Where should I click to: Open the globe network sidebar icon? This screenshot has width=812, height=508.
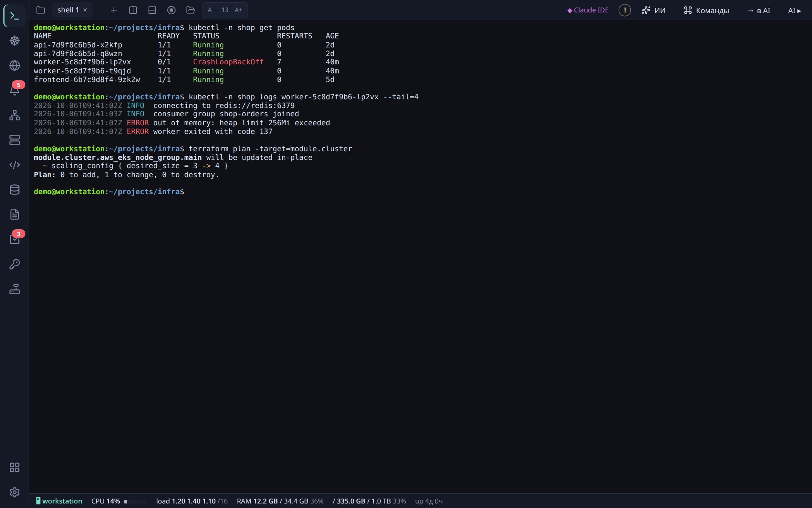(15, 65)
